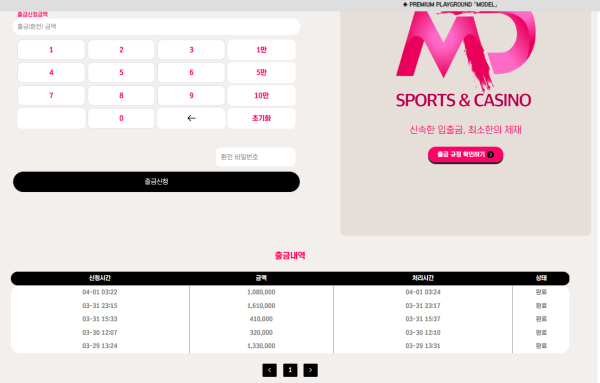600x383 pixels.
Task: Tap keypad digit 5
Action: (121, 72)
